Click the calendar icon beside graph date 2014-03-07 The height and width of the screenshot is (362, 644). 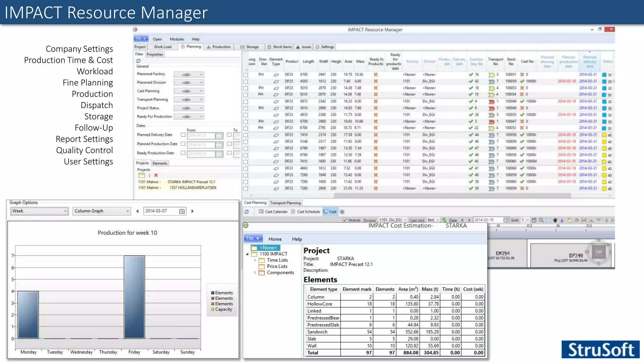click(182, 211)
